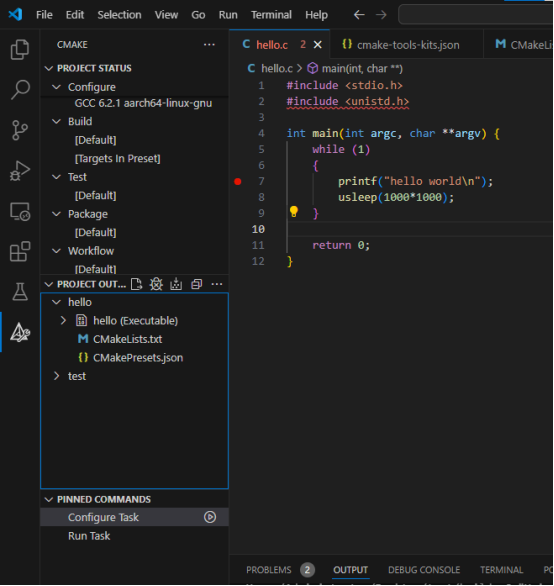
Task: Toggle the breakpoint on line 7
Action: click(238, 182)
